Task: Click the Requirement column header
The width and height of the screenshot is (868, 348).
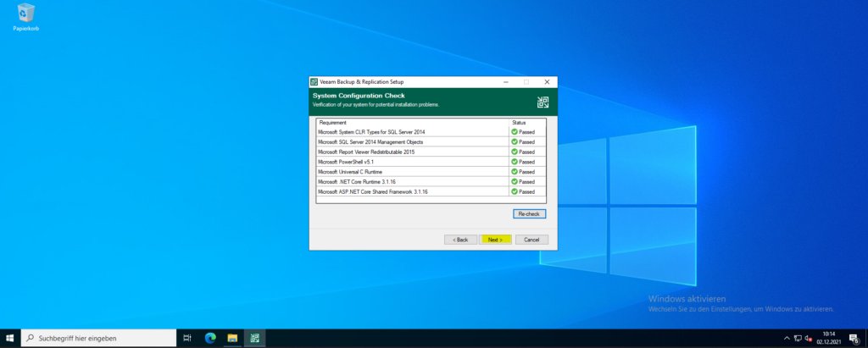Action: (411, 123)
